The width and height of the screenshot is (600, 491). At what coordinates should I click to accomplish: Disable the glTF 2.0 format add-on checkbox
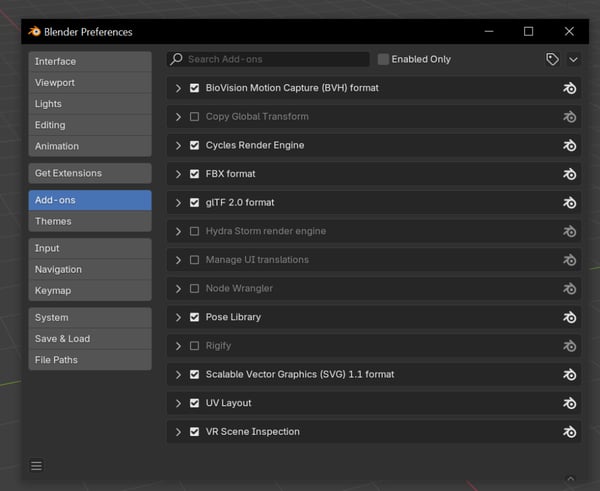(194, 203)
